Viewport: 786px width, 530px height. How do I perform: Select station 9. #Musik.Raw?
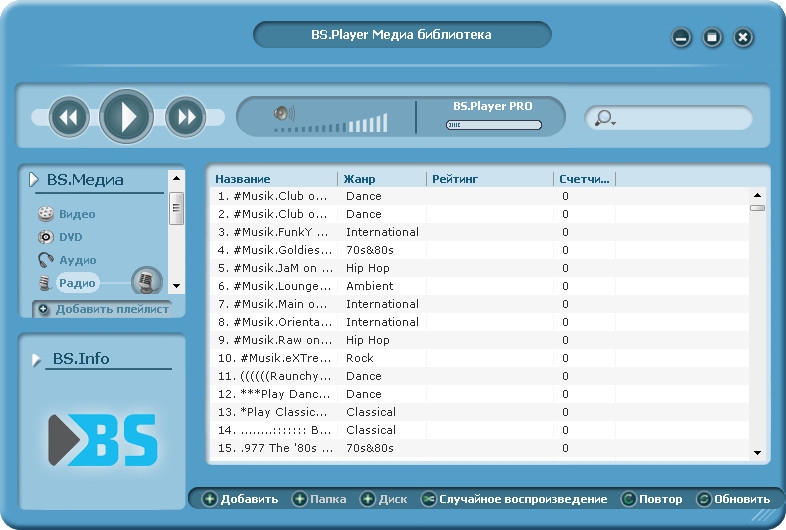click(480, 340)
